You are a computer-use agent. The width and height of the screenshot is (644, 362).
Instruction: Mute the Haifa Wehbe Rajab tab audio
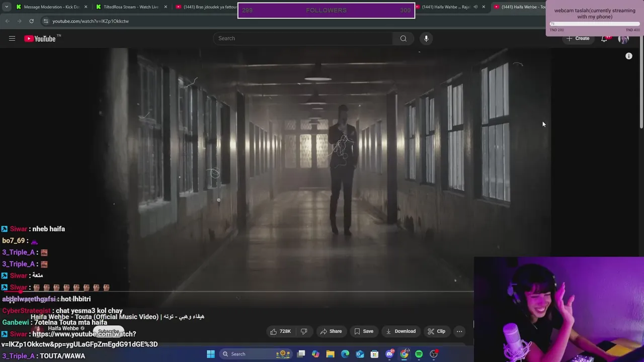[475, 7]
